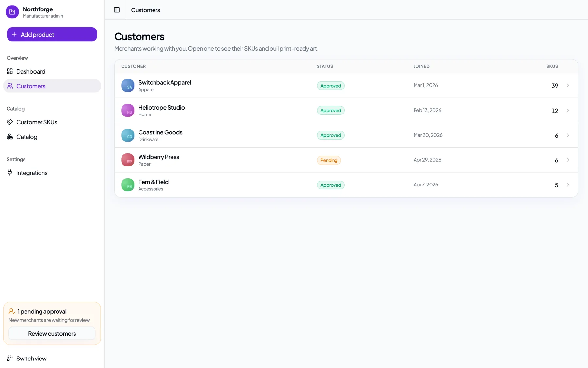This screenshot has width=588, height=368.
Task: Click Approved badge for Heliotrope Studio
Action: (x=331, y=111)
